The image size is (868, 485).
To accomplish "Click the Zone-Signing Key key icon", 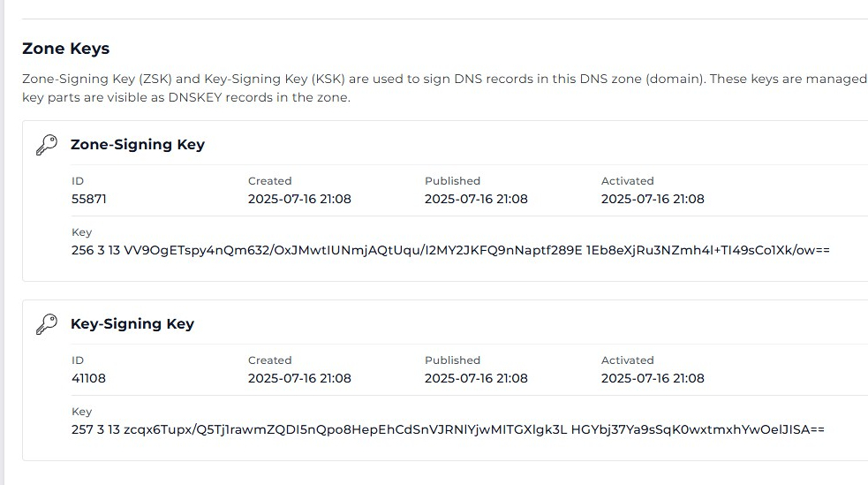I will coord(46,145).
